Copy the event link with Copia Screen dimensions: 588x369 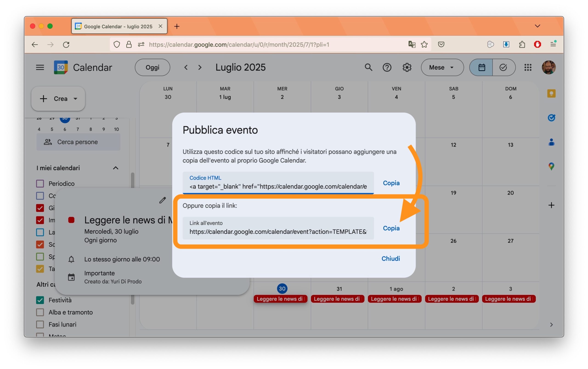point(391,228)
